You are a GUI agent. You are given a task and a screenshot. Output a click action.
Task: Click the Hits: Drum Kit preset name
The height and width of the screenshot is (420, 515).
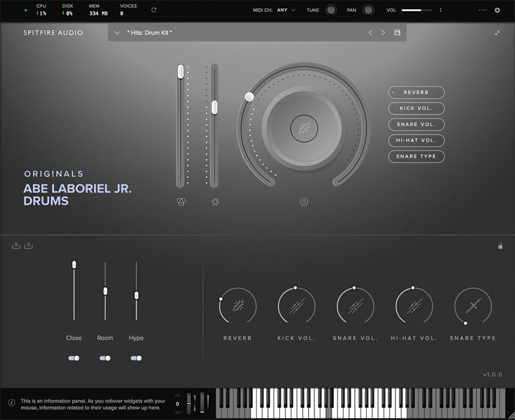coord(150,33)
